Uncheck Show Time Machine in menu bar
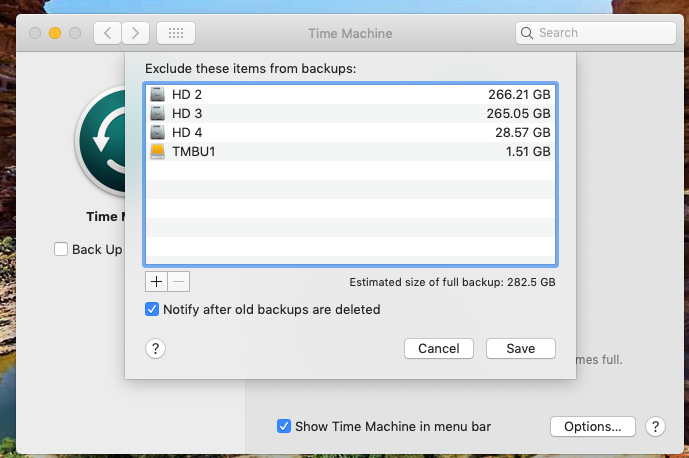 click(284, 426)
